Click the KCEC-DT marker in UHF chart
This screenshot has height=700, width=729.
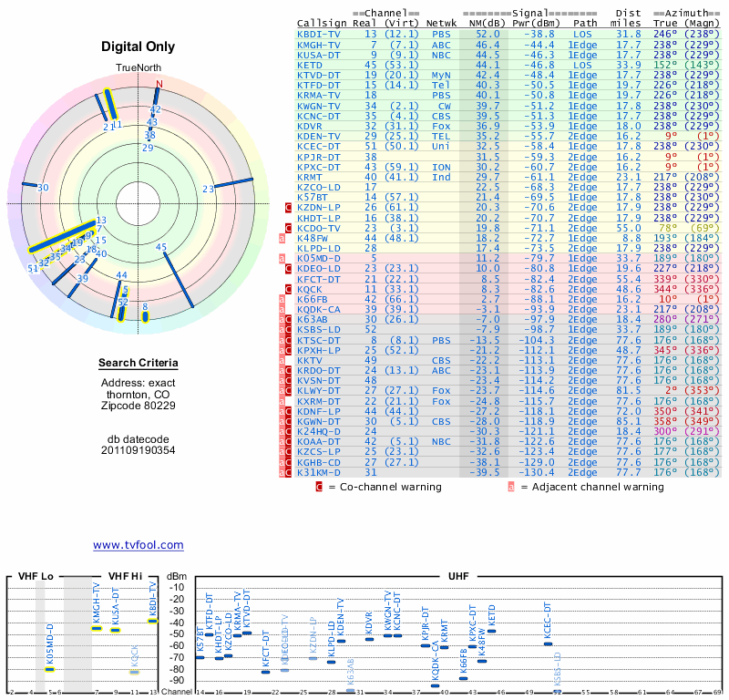coord(549,644)
